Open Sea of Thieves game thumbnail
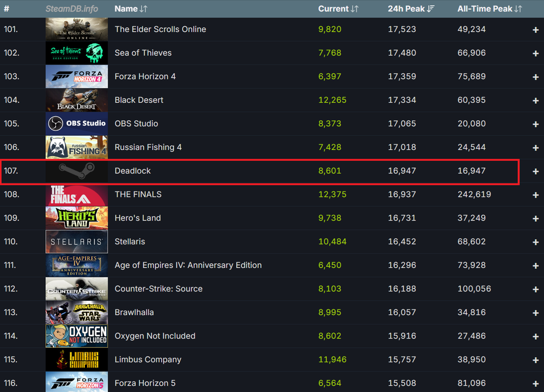The height and width of the screenshot is (392, 544). click(x=77, y=53)
